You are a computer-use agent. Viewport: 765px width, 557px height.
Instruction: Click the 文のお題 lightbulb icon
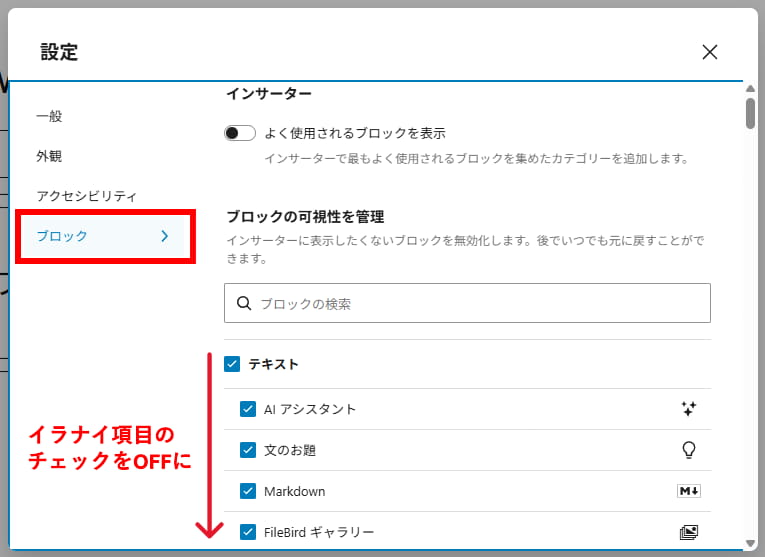688,450
